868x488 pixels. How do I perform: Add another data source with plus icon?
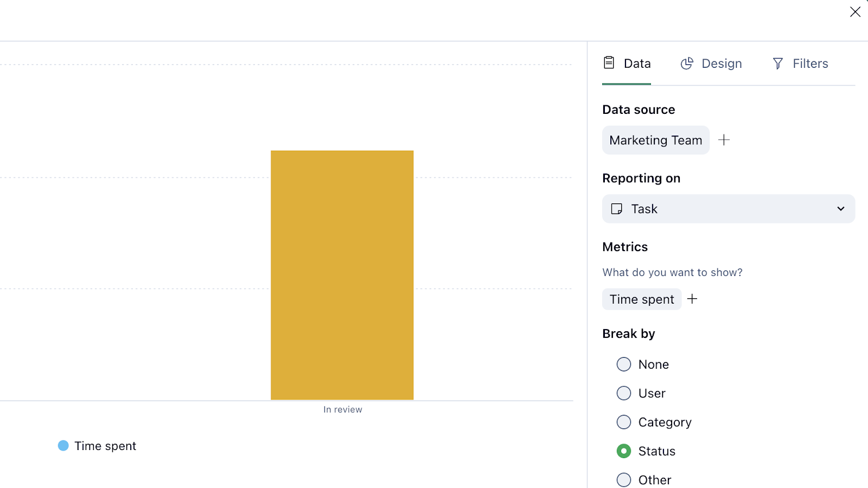(x=724, y=140)
